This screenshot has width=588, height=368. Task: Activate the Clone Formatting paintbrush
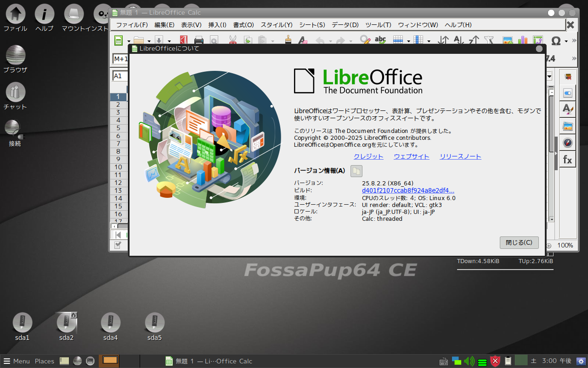point(288,40)
